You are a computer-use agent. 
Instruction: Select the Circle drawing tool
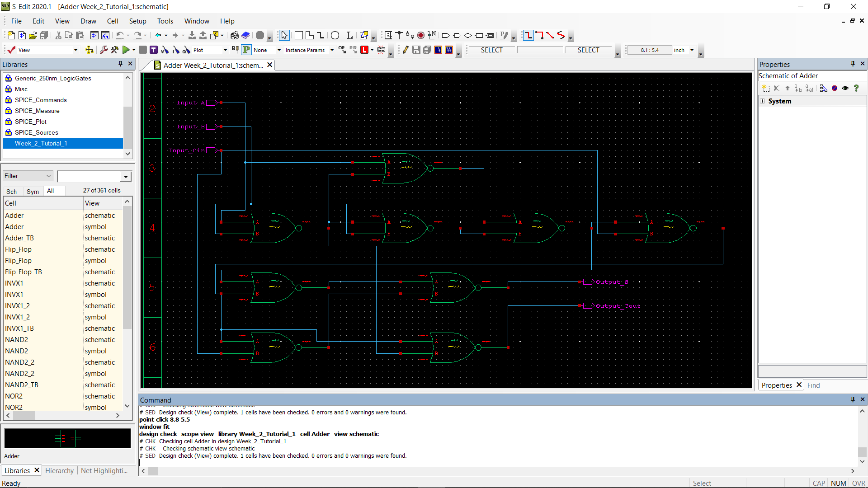pos(335,35)
